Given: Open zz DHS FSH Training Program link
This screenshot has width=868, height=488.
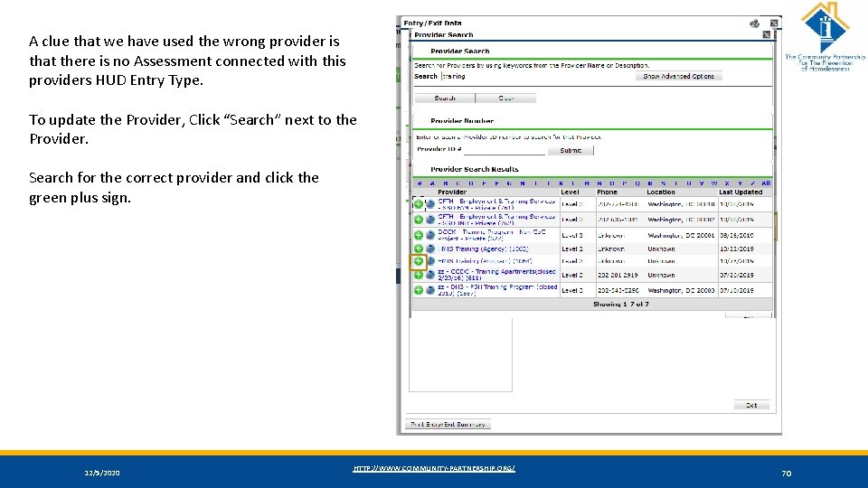Looking at the screenshot, I should coord(497,290).
